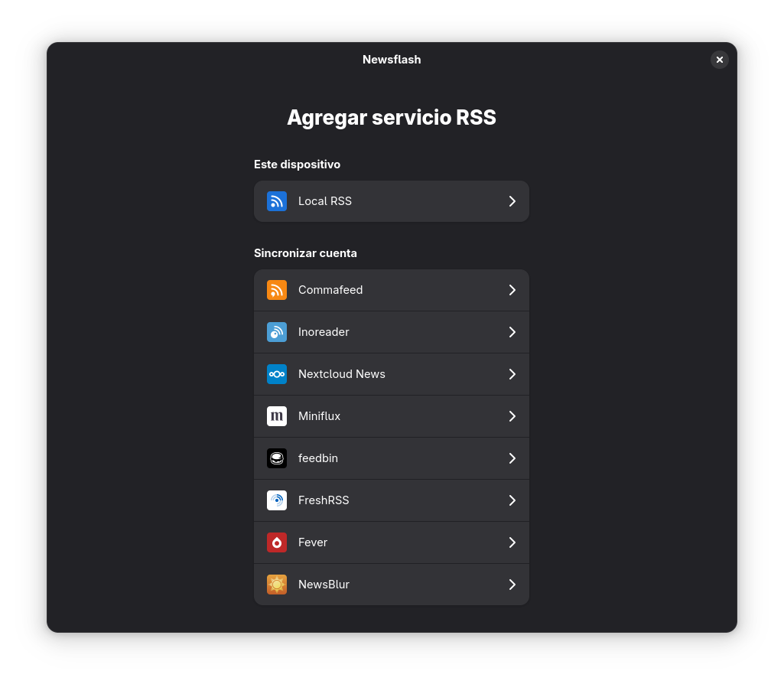
Task: Select the Local RSS text label
Action: [x=325, y=201]
